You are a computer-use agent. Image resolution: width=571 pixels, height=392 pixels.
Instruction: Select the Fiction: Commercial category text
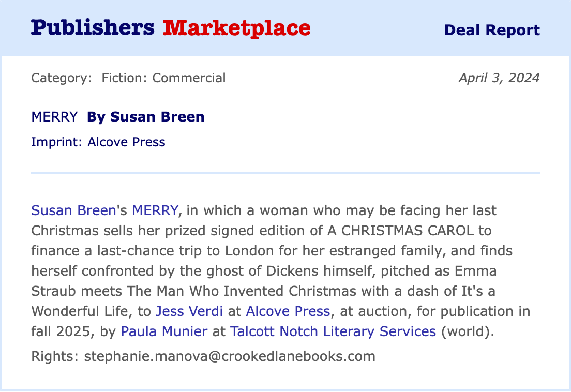click(163, 78)
